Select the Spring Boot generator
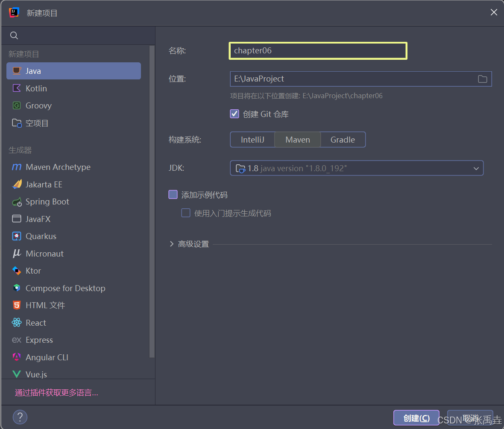The width and height of the screenshot is (504, 429). tap(47, 201)
